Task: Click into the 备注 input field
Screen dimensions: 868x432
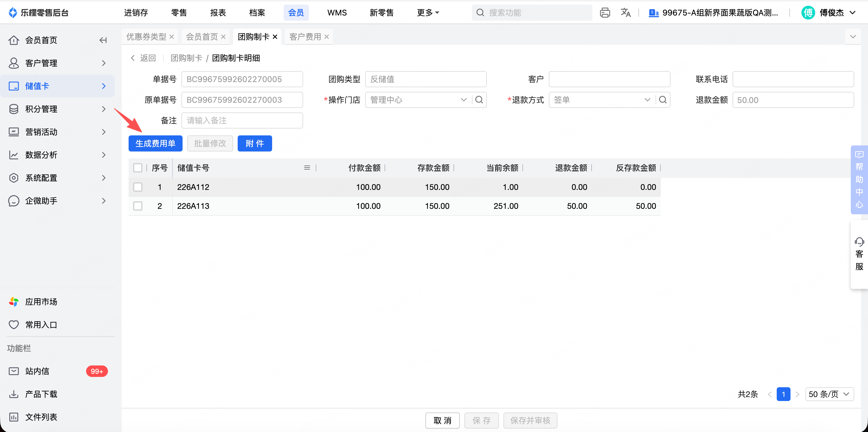Action: (x=242, y=120)
